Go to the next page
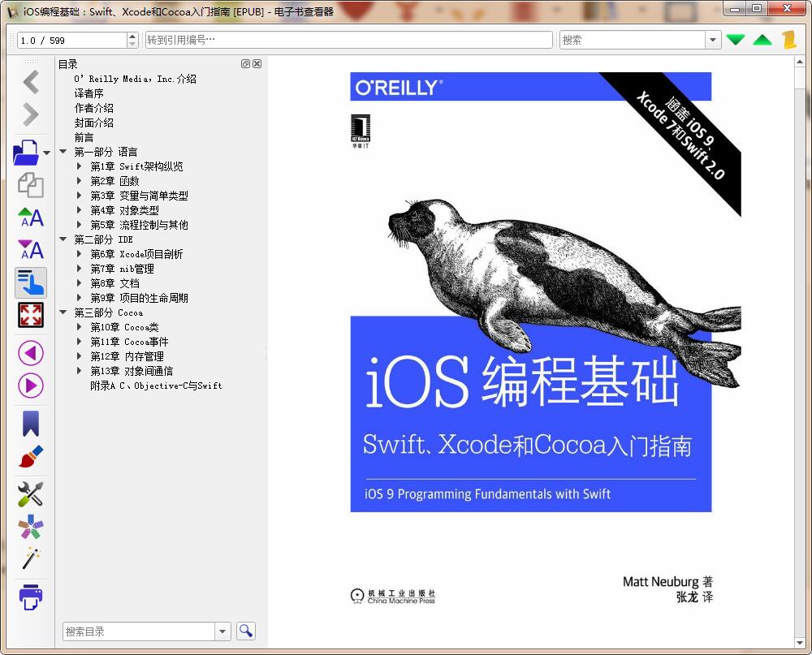This screenshot has width=812, height=655. click(x=30, y=386)
